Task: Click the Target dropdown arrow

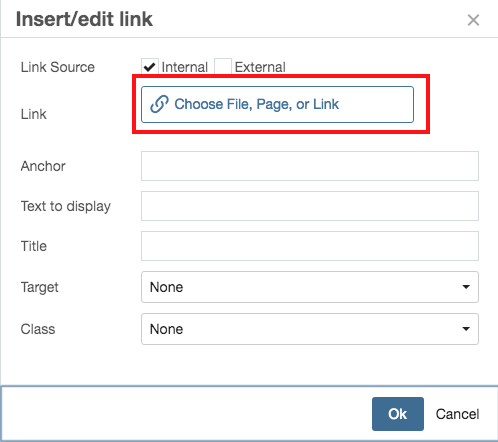Action: 466,287
